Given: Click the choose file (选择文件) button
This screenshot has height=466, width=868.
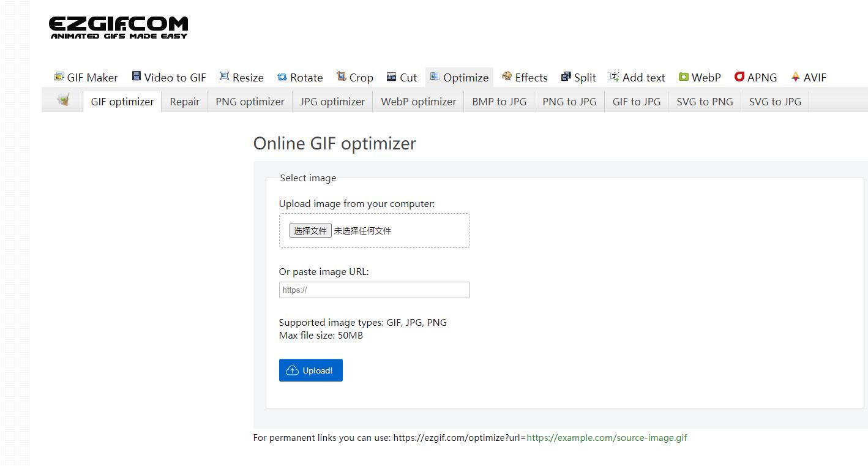Looking at the screenshot, I should 310,230.
